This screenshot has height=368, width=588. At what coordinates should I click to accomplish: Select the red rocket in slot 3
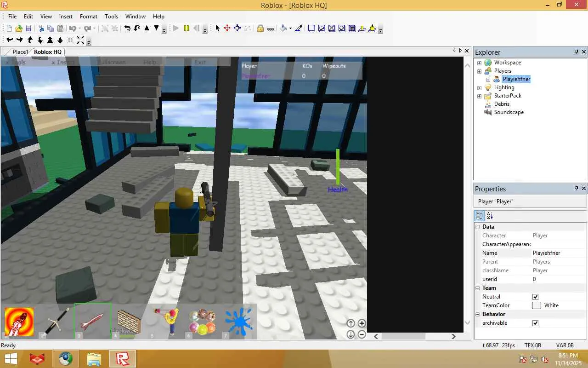coord(93,322)
